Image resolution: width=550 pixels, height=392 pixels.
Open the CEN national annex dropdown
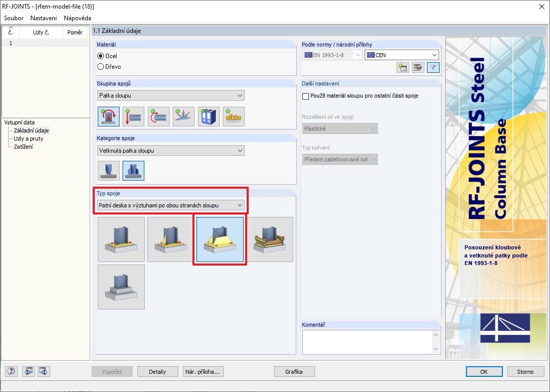[x=402, y=55]
